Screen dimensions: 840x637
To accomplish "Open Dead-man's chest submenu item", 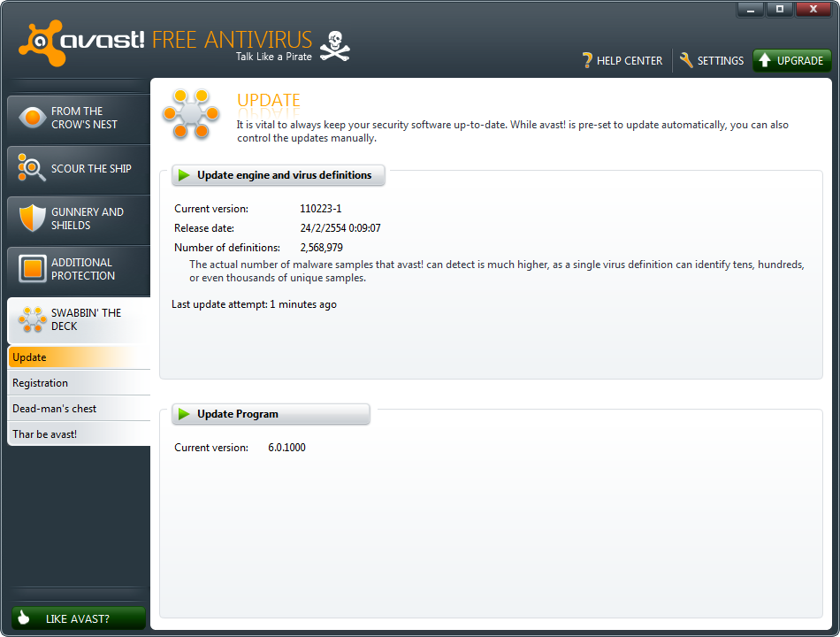I will coord(79,409).
